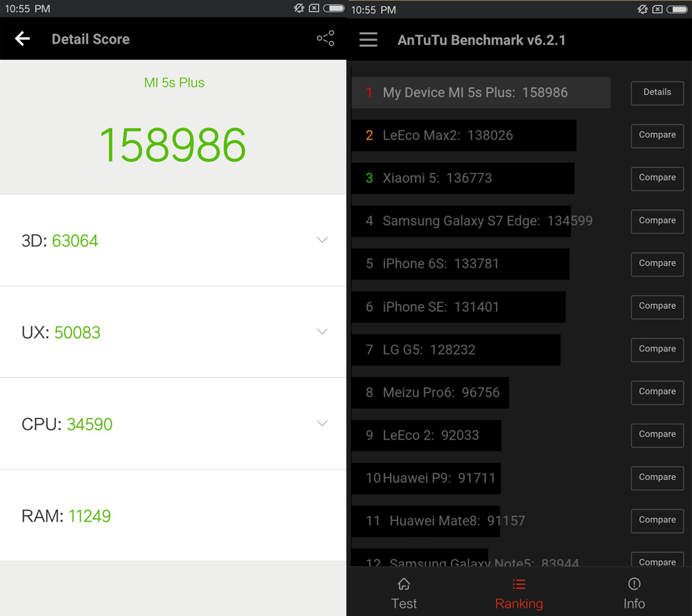Viewport: 692px width, 616px height.
Task: Expand the CPU score chevron
Action: (x=322, y=424)
